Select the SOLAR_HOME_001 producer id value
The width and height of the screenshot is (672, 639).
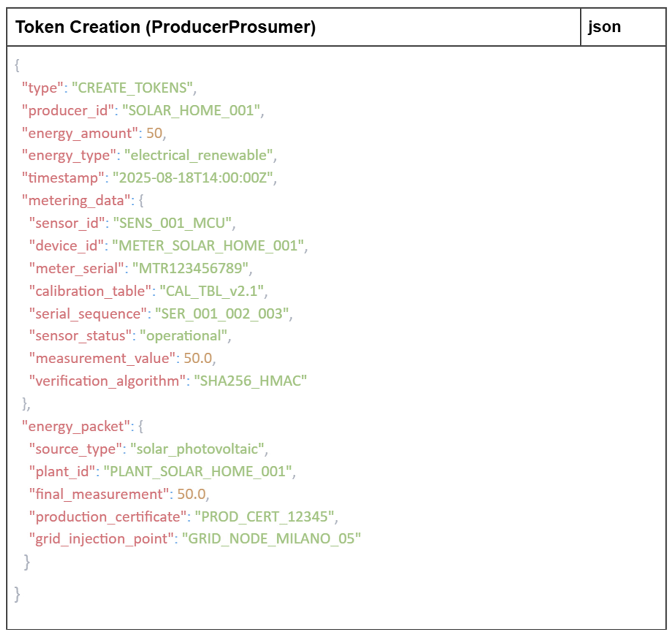coord(191,110)
